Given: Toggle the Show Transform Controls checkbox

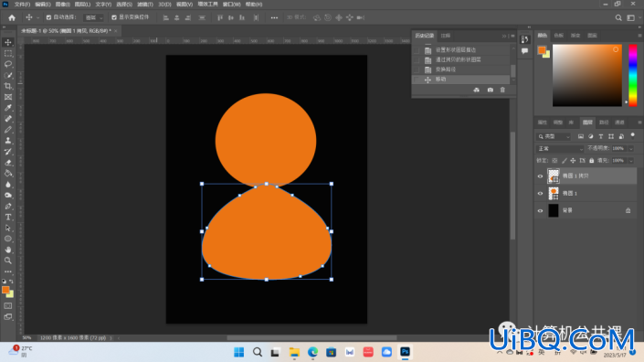Looking at the screenshot, I should 114,17.
